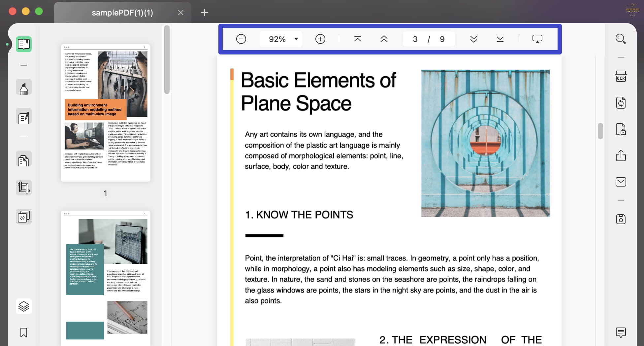Open the comments panel
The image size is (644, 346).
click(x=621, y=332)
